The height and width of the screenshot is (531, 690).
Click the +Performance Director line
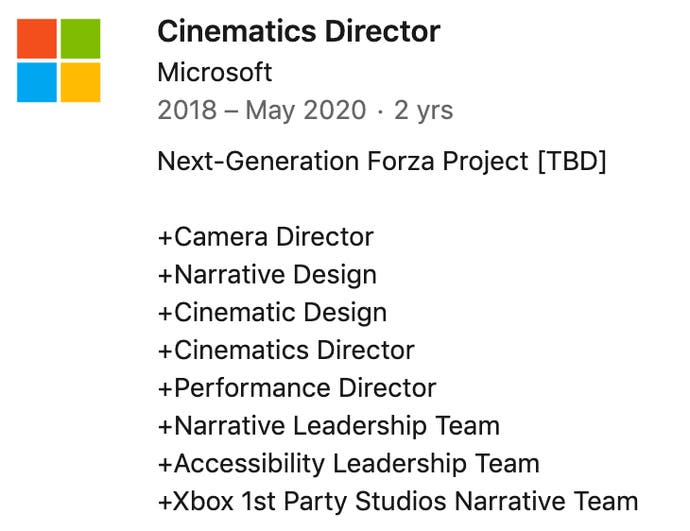pos(297,388)
